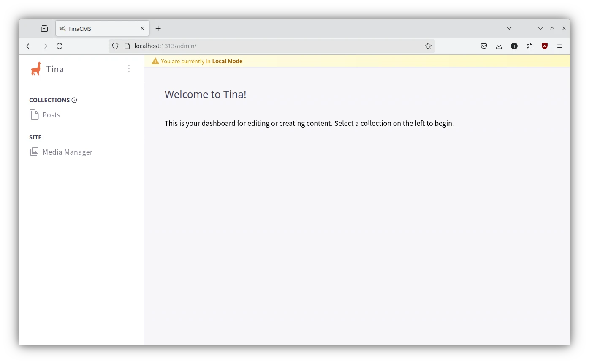
Task: Reload the current page
Action: pos(60,46)
